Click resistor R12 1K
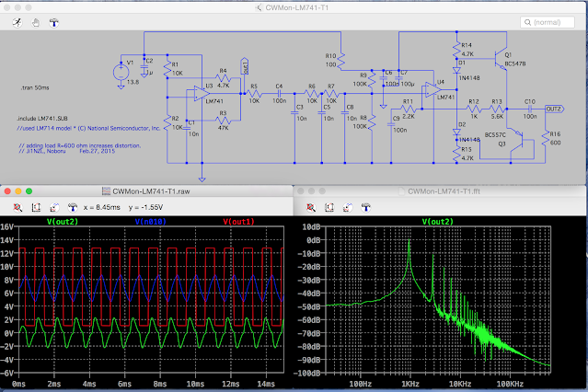The height and width of the screenshot is (392, 588). 474,110
